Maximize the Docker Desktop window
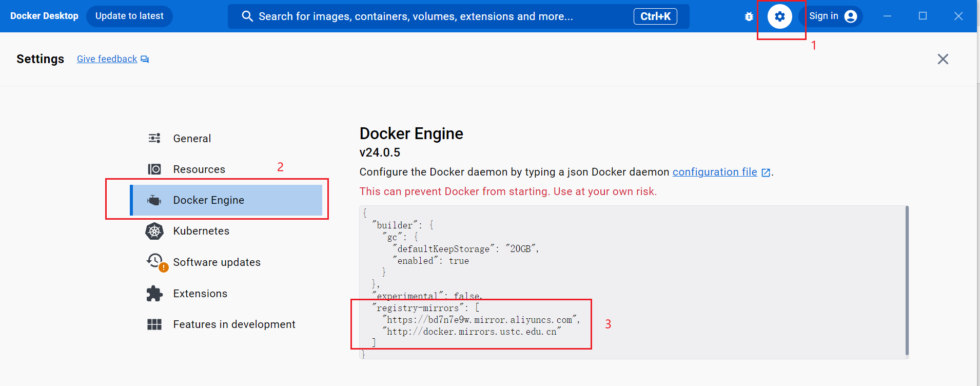Image resolution: width=980 pixels, height=386 pixels. click(x=923, y=16)
